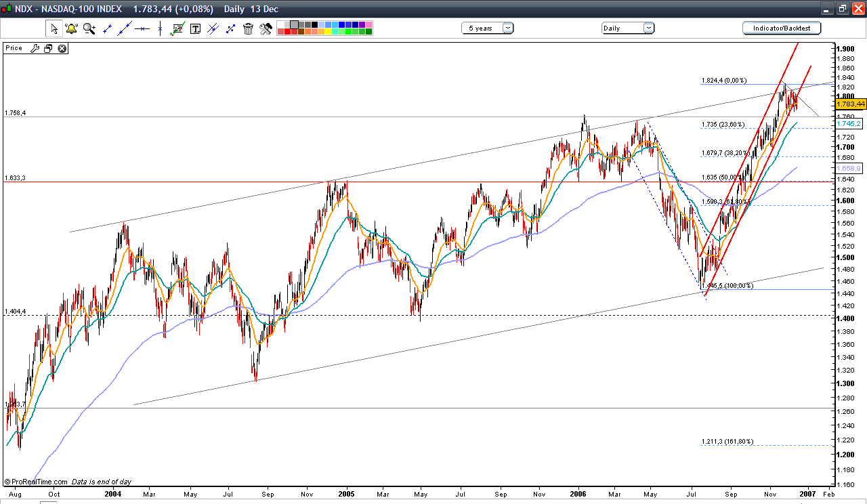This screenshot has width=867, height=504.
Task: Close the Price panel with the X icon
Action: pos(62,48)
